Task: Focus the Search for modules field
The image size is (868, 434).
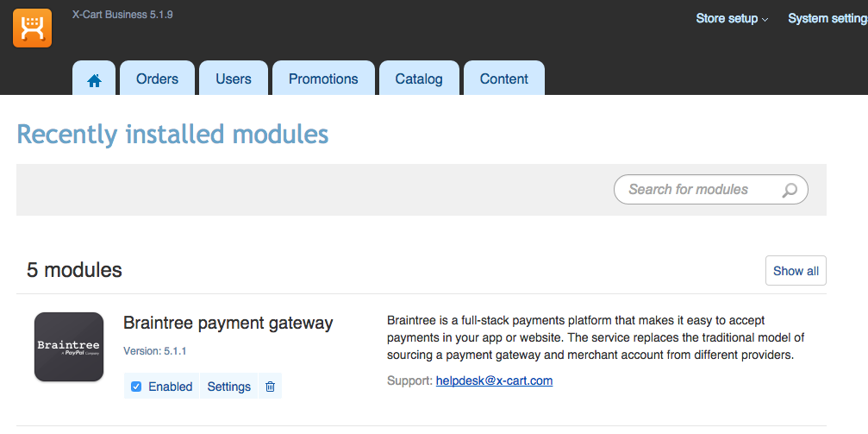Action: click(x=711, y=190)
